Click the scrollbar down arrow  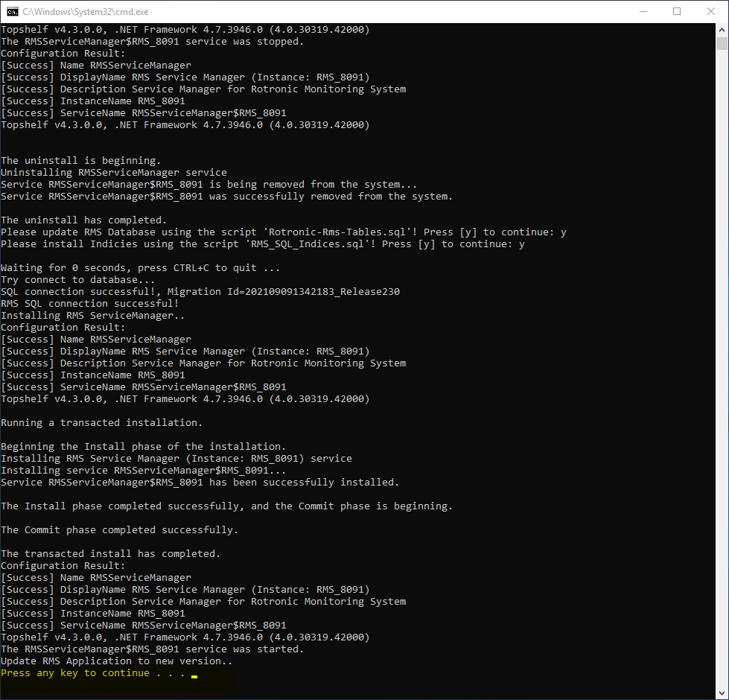[x=722, y=694]
